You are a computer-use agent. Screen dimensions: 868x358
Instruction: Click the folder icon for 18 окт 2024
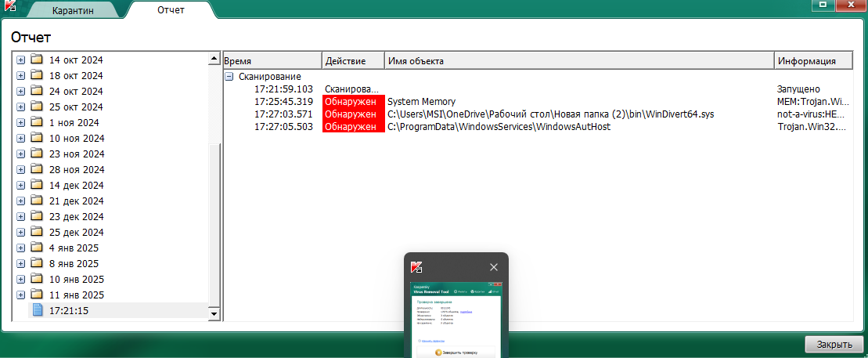tap(37, 75)
